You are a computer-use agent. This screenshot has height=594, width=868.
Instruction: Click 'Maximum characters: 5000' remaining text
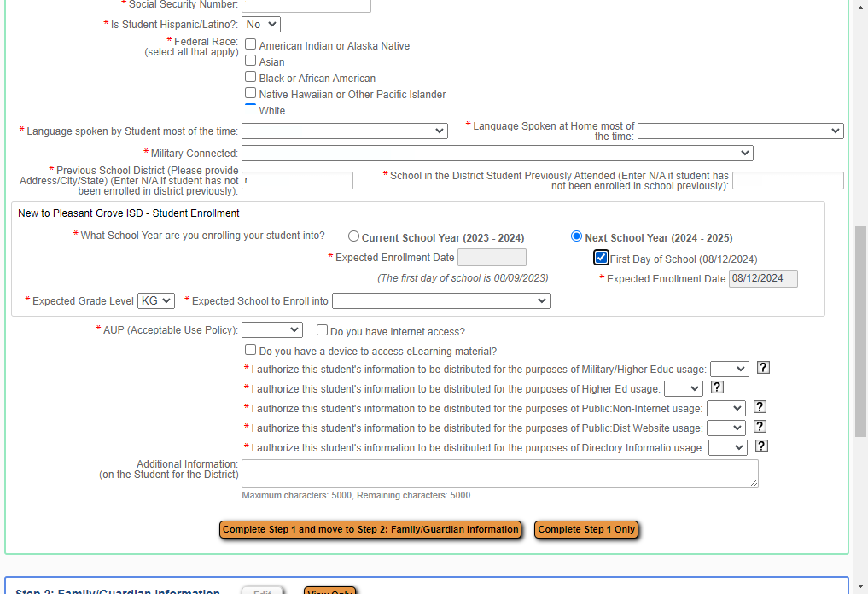[x=356, y=496]
